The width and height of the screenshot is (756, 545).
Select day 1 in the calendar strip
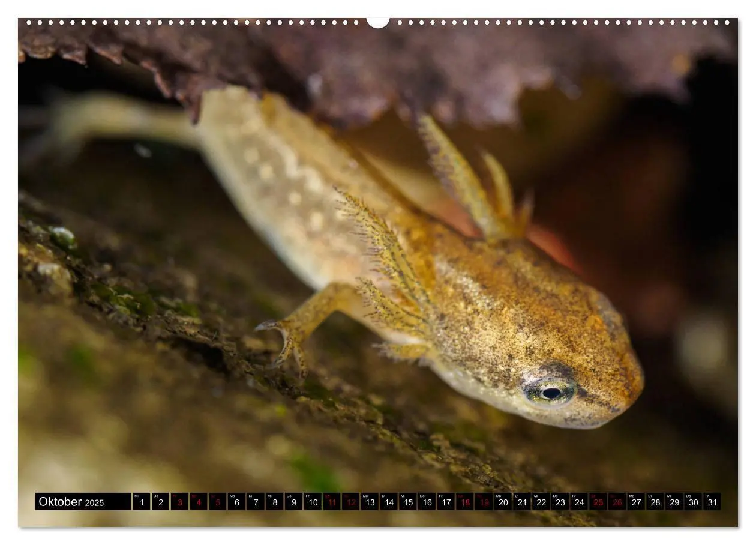[142, 502]
